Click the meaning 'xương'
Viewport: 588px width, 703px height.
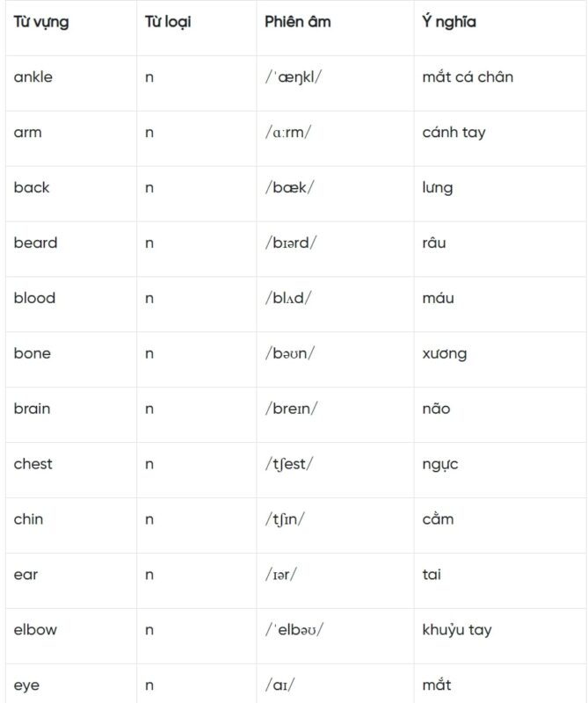445,354
